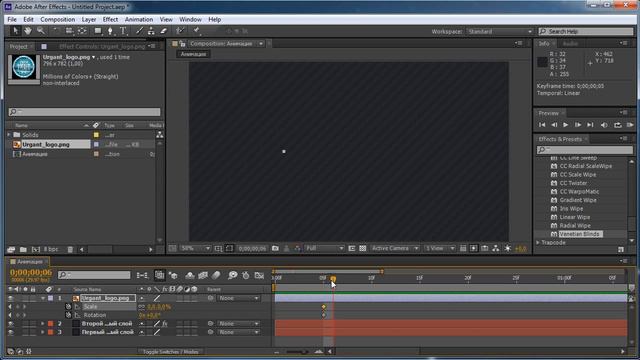The width and height of the screenshot is (640, 360).
Task: Select the Rectangle shape tool
Action: 98,31
